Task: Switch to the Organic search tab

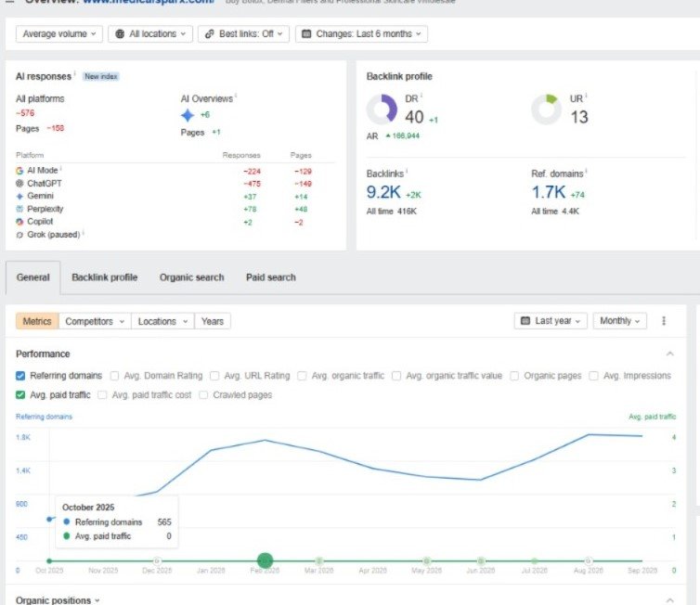Action: [192, 277]
